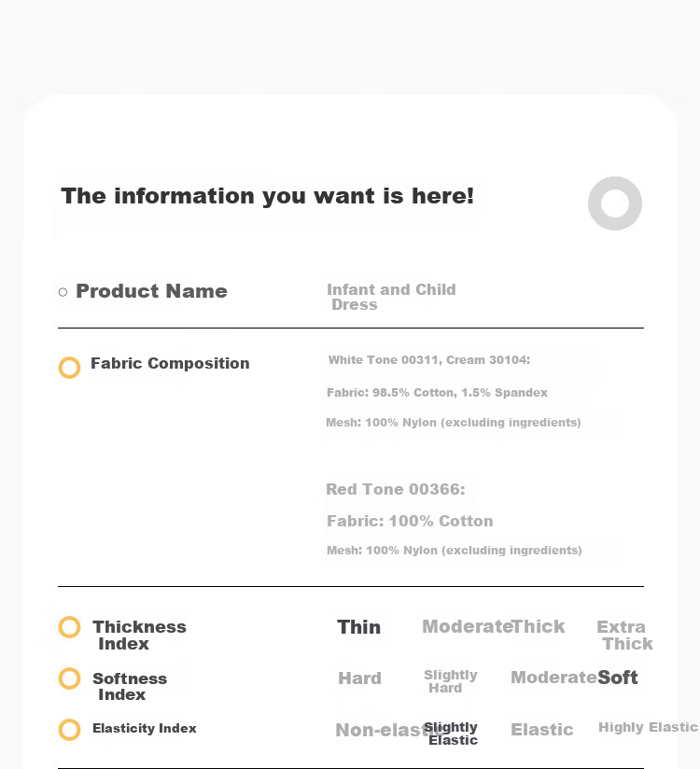
Task: Choose Highly Elastic option
Action: click(x=648, y=727)
